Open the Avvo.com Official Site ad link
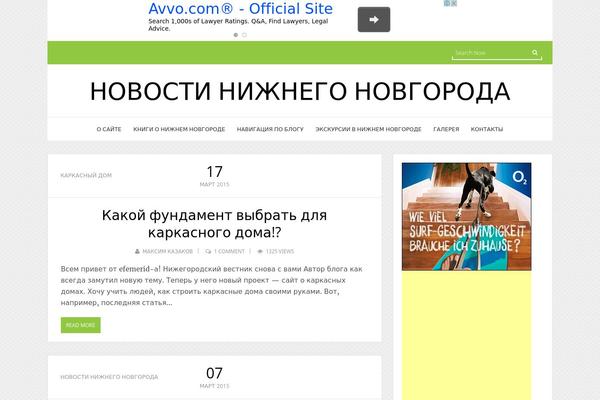The height and width of the screenshot is (400, 600). pyautogui.click(x=241, y=8)
